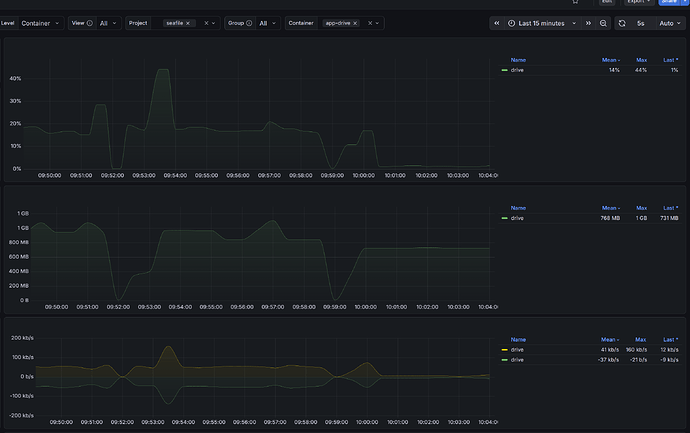Click the info icon beside Group
The image size is (690, 433).
(249, 23)
